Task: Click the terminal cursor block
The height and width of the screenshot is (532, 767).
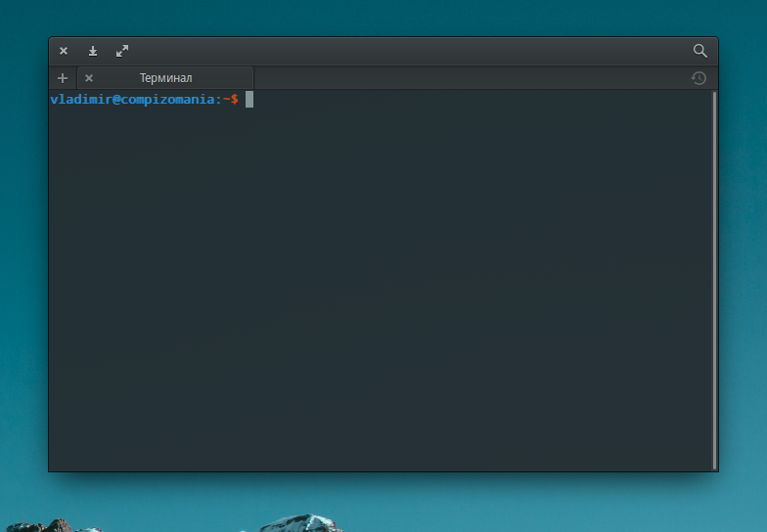Action: [x=249, y=100]
